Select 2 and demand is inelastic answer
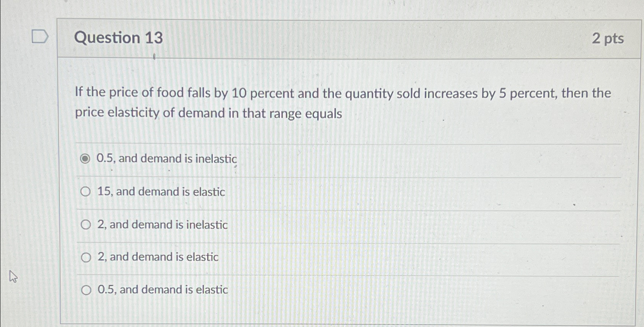This screenshot has height=327, width=644. (x=85, y=225)
